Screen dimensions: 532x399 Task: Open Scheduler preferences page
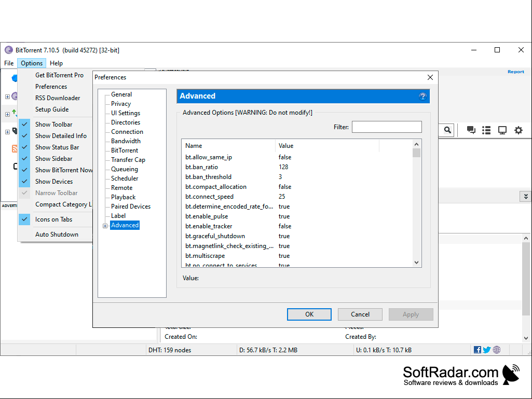[125, 178]
